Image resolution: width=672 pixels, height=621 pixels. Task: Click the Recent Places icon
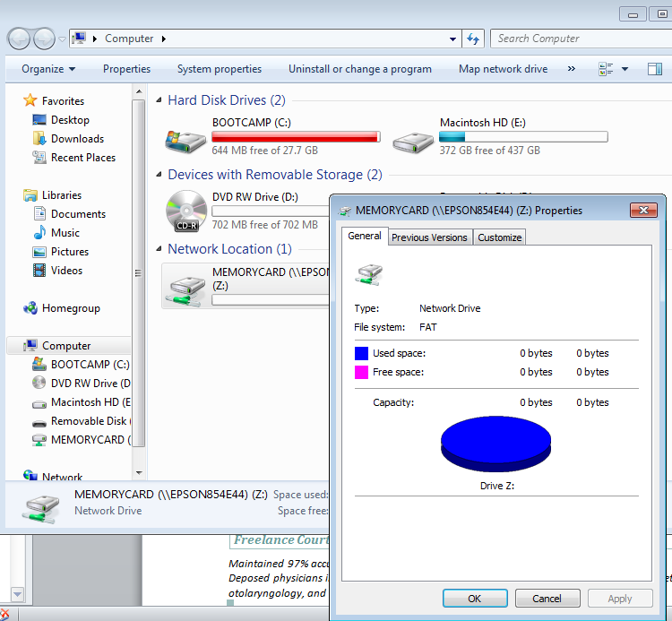point(39,158)
